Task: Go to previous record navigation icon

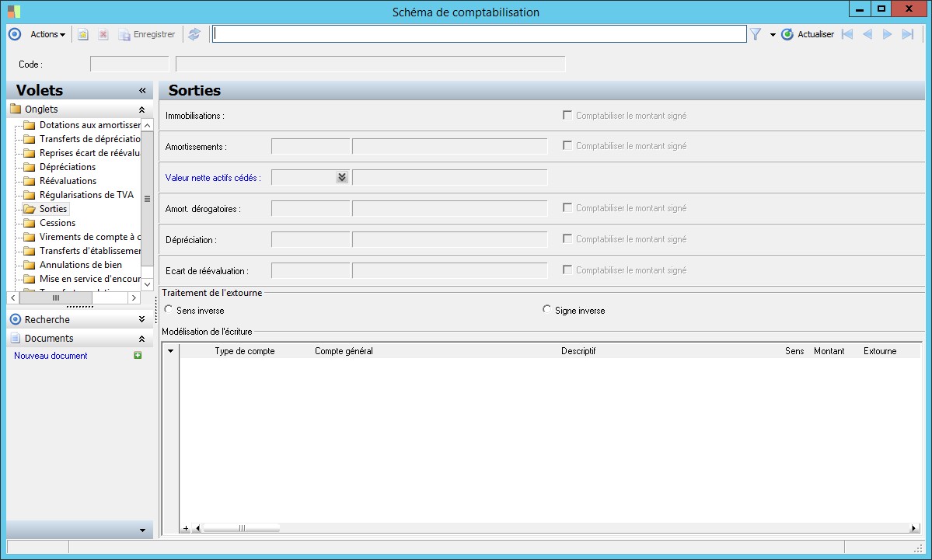Action: (x=867, y=34)
